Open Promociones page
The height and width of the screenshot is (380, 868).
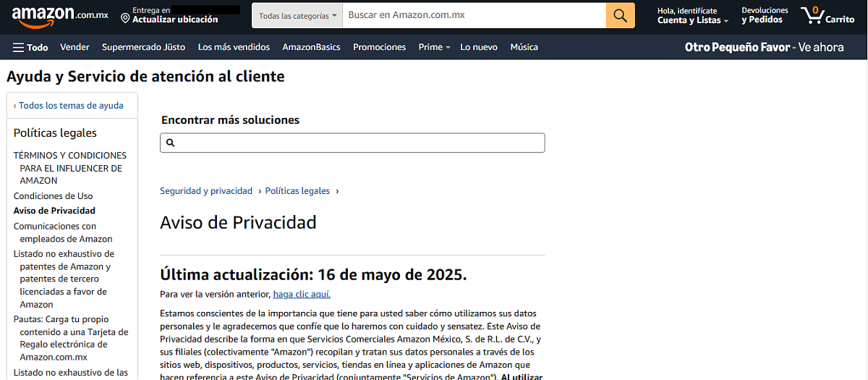pyautogui.click(x=379, y=47)
